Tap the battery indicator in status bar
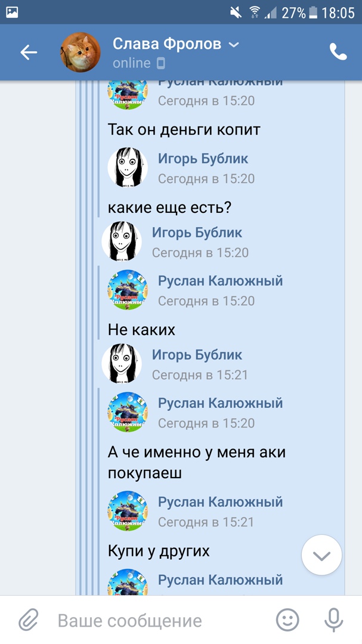The image size is (362, 644). click(x=313, y=13)
